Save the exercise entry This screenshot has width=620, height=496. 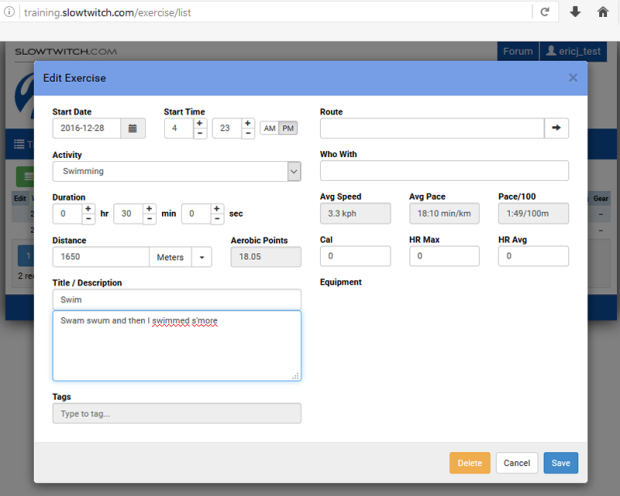pos(560,463)
